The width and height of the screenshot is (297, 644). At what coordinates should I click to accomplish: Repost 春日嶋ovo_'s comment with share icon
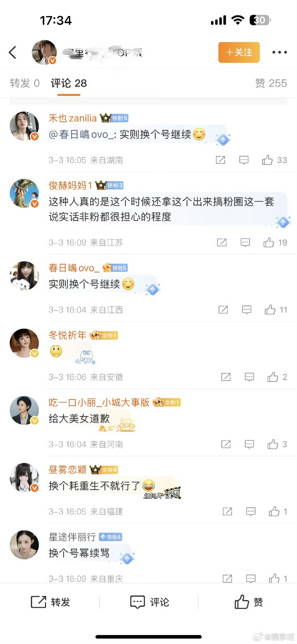(x=223, y=310)
